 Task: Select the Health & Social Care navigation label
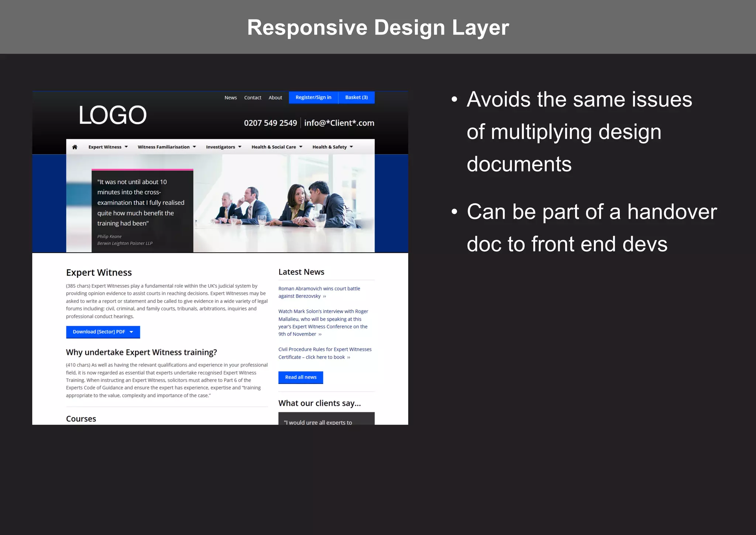pyautogui.click(x=274, y=147)
